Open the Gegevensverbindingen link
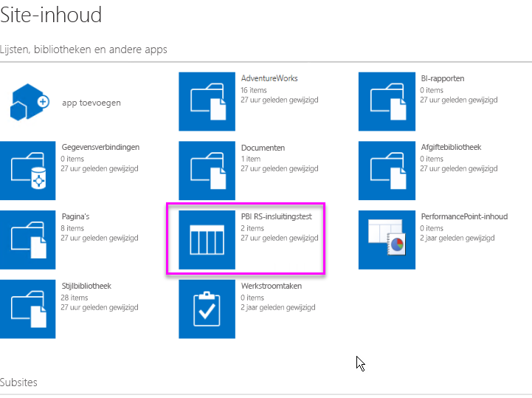 pos(100,148)
